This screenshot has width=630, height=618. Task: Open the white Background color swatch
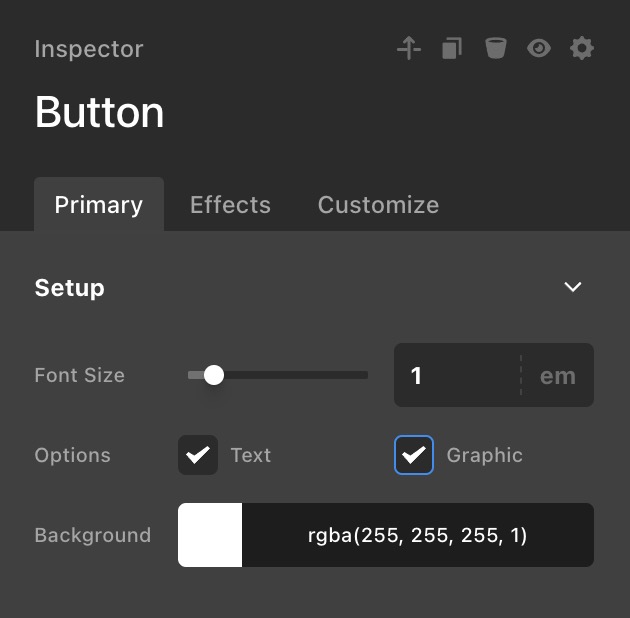coord(210,535)
